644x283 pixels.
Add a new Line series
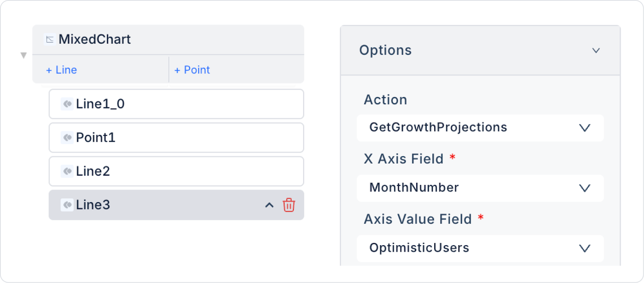pyautogui.click(x=62, y=70)
